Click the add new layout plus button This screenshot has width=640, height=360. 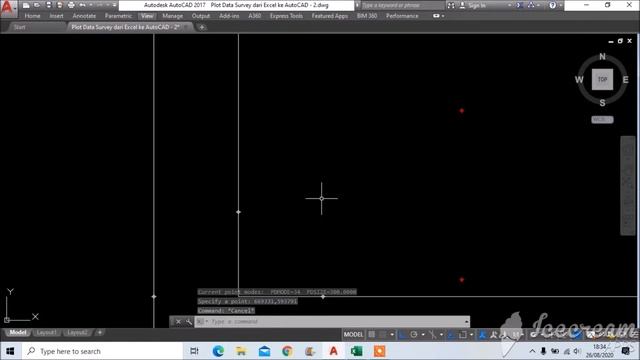tap(100, 333)
